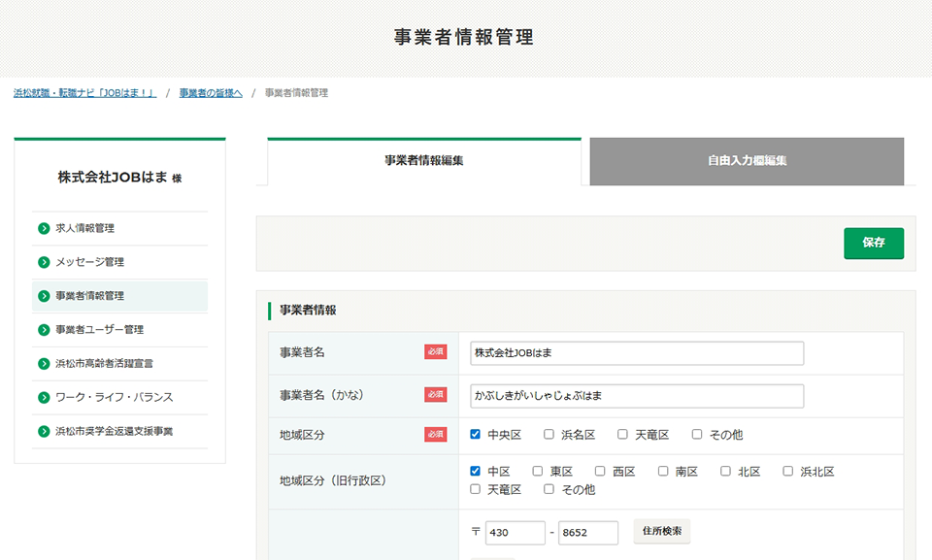Click the arrow icon beside 求人情報管理
This screenshot has height=560, width=932.
(44, 229)
